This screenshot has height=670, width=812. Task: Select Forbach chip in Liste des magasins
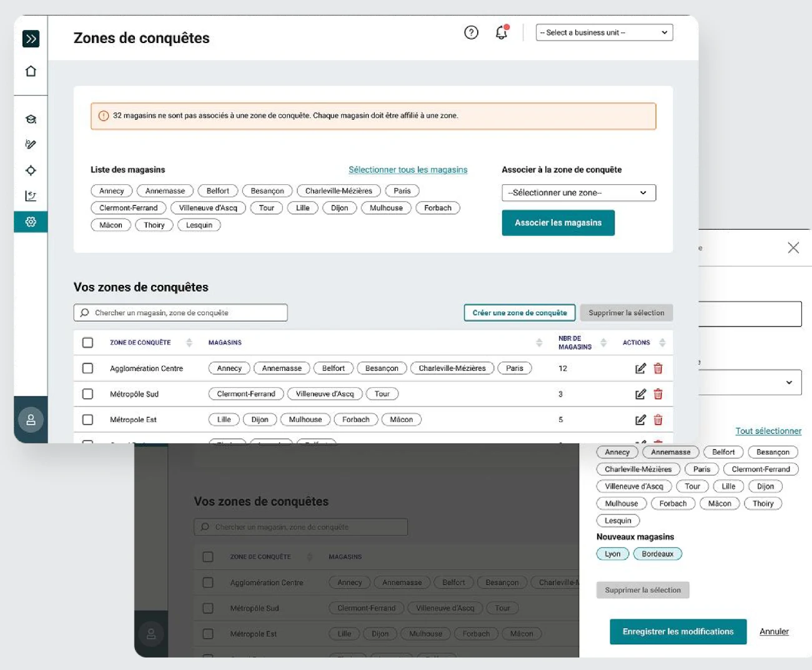pyautogui.click(x=438, y=208)
